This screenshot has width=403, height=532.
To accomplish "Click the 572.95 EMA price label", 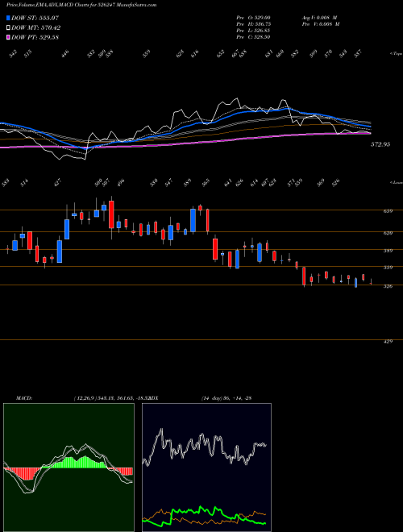I will (380, 144).
